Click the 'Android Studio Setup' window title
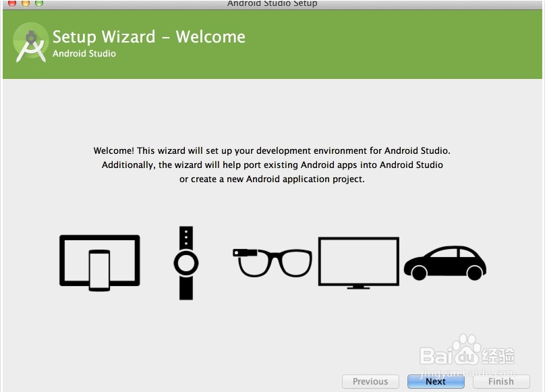 (272, 3)
